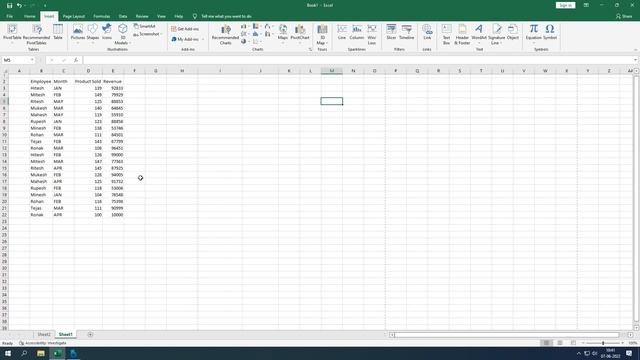
Task: Click Accessibility: Investigate in status bar
Action: [x=43, y=343]
